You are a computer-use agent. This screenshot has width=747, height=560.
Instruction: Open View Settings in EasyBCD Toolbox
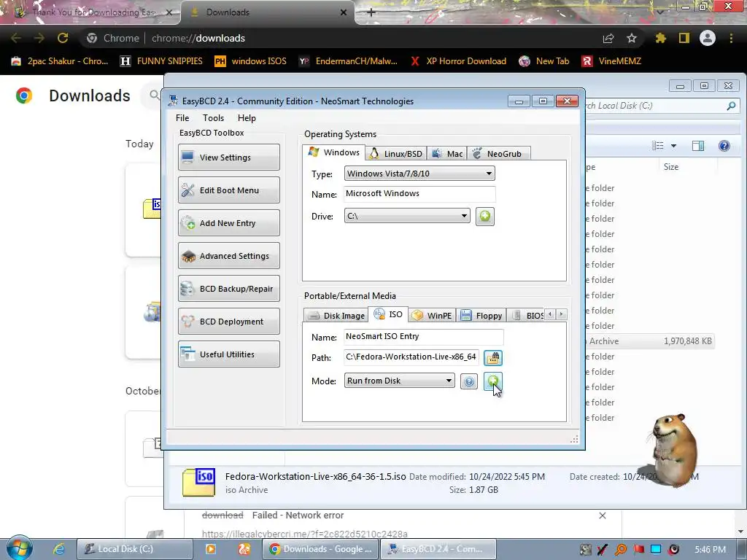pyautogui.click(x=228, y=157)
